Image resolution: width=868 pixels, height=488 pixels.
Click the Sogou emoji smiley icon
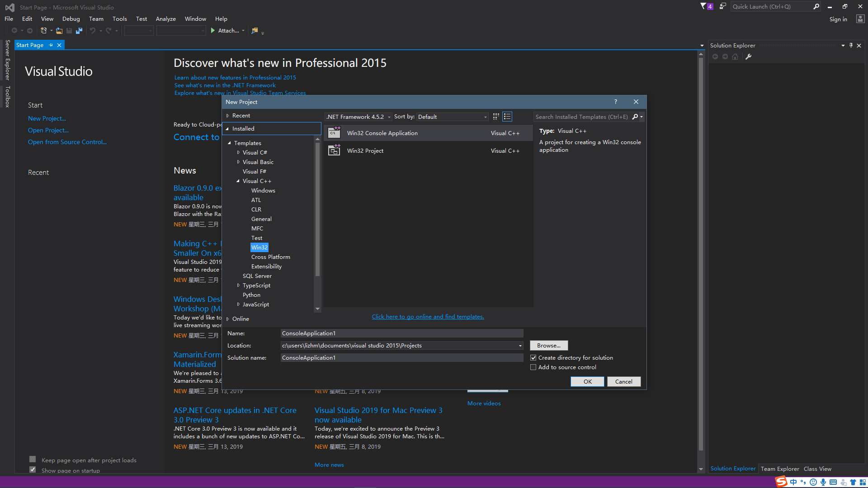pyautogui.click(x=813, y=482)
